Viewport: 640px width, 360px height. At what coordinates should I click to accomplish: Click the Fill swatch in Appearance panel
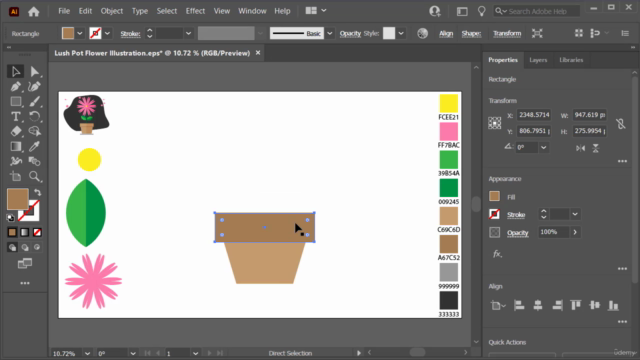pos(494,196)
